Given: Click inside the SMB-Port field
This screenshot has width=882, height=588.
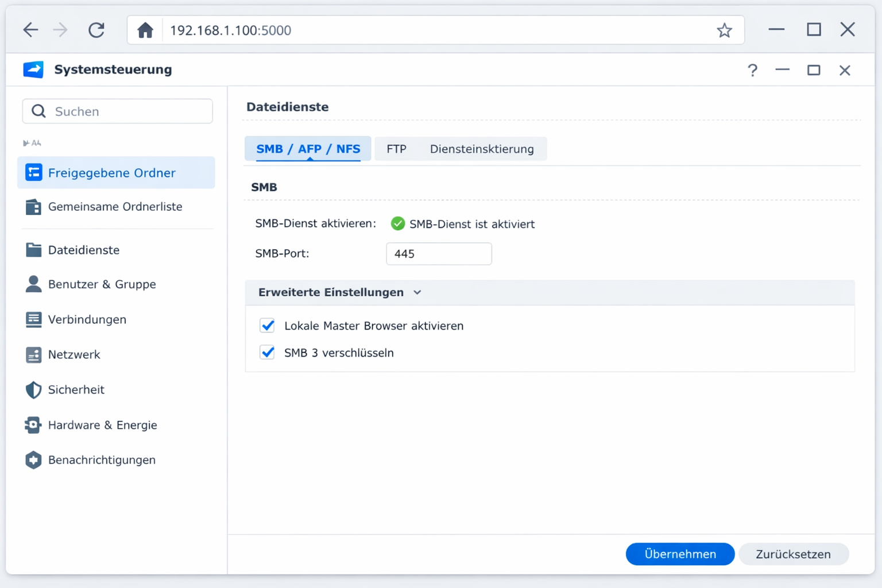Looking at the screenshot, I should [438, 253].
